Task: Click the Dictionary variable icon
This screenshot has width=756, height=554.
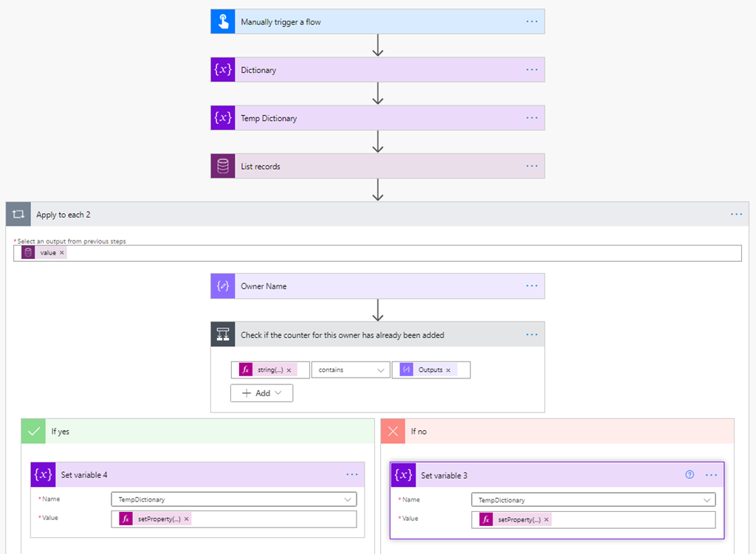Action: click(223, 70)
